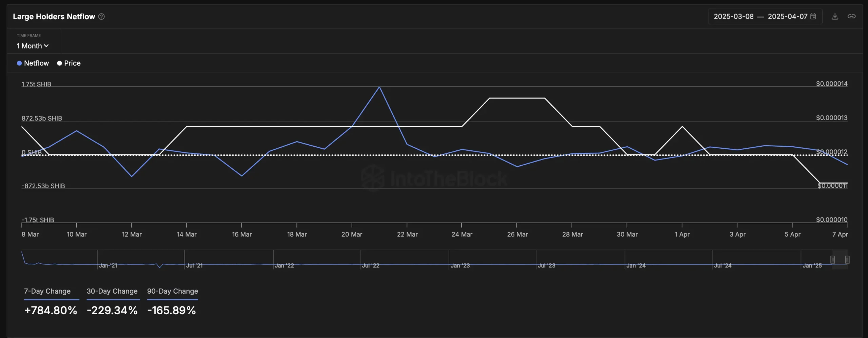Click the right range navigator handle
The width and height of the screenshot is (868, 338).
point(847,260)
